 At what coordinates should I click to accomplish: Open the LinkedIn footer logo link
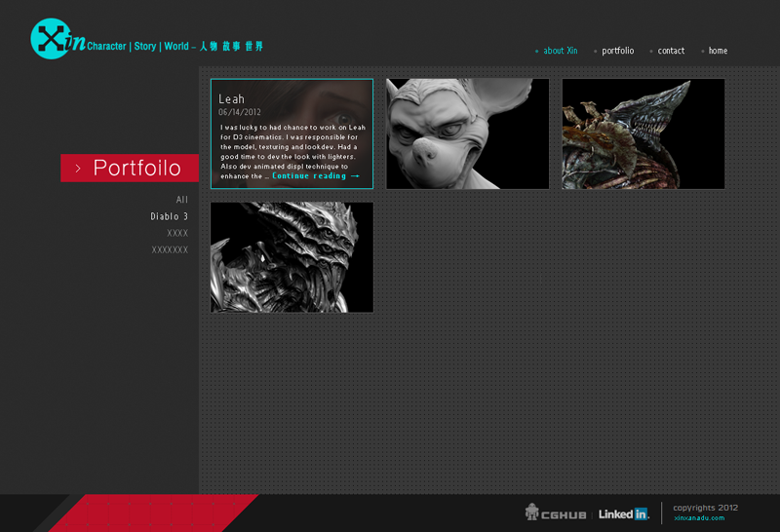click(624, 514)
